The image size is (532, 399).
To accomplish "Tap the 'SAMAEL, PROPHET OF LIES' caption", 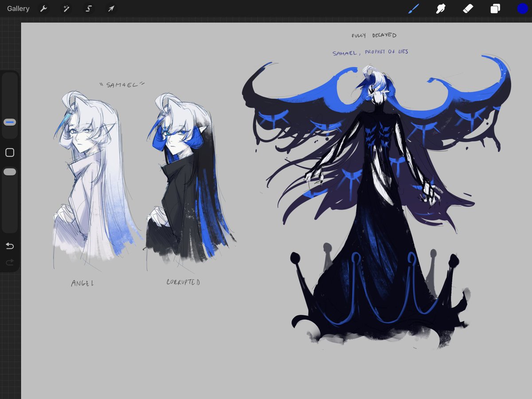I will (x=371, y=51).
